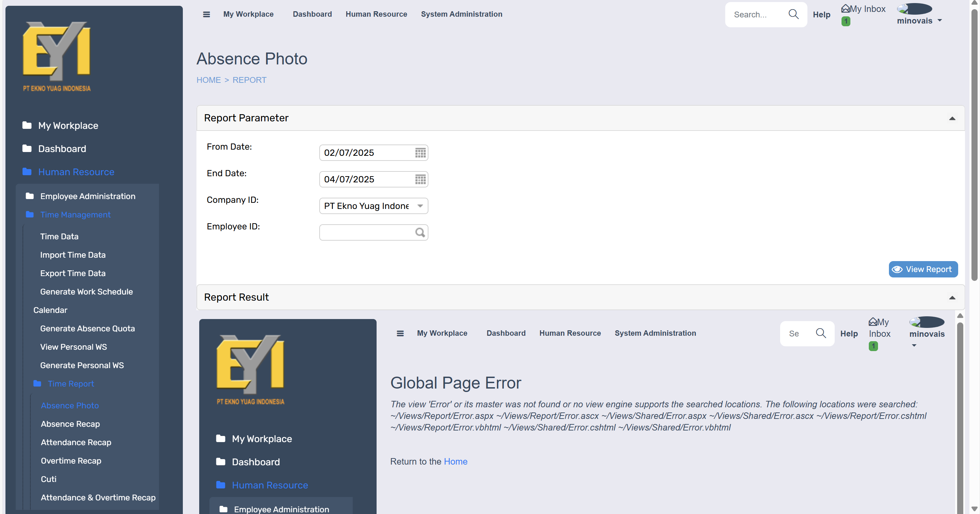Open Attendance Recap report in sidebar
The width and height of the screenshot is (980, 514).
point(76,442)
